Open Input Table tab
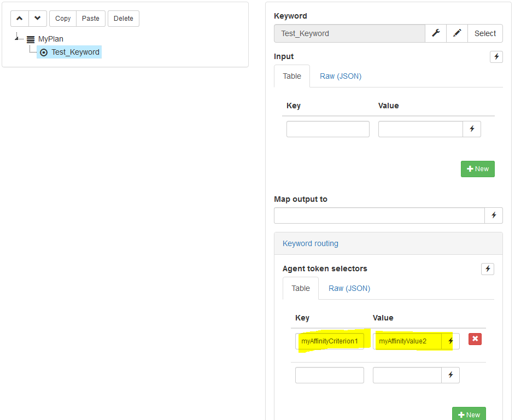The image size is (515, 420). pyautogui.click(x=292, y=76)
